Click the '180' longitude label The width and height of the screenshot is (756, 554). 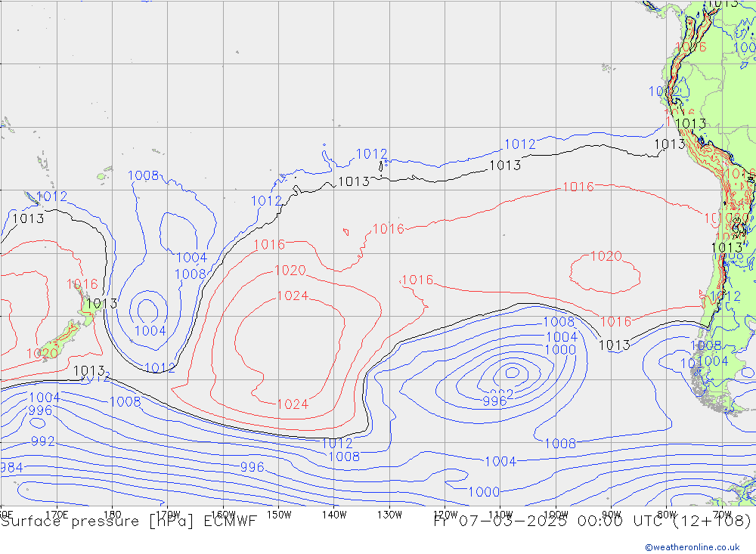113,514
